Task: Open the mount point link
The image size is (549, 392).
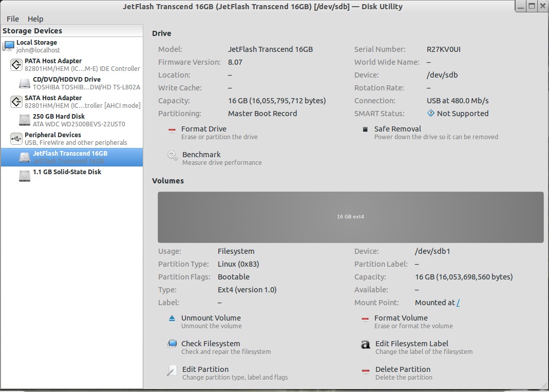Action: (458, 303)
